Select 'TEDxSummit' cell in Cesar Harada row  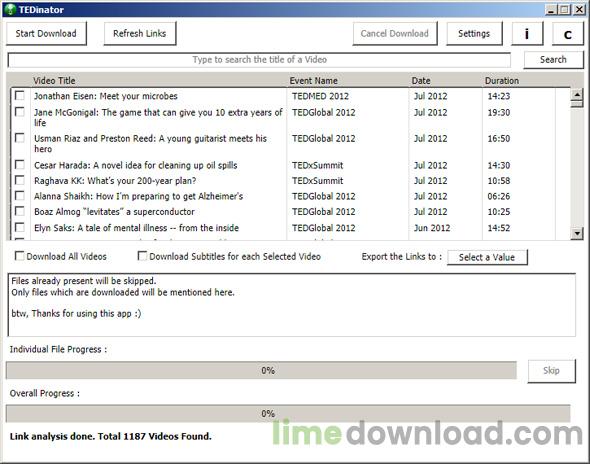pyautogui.click(x=318, y=165)
